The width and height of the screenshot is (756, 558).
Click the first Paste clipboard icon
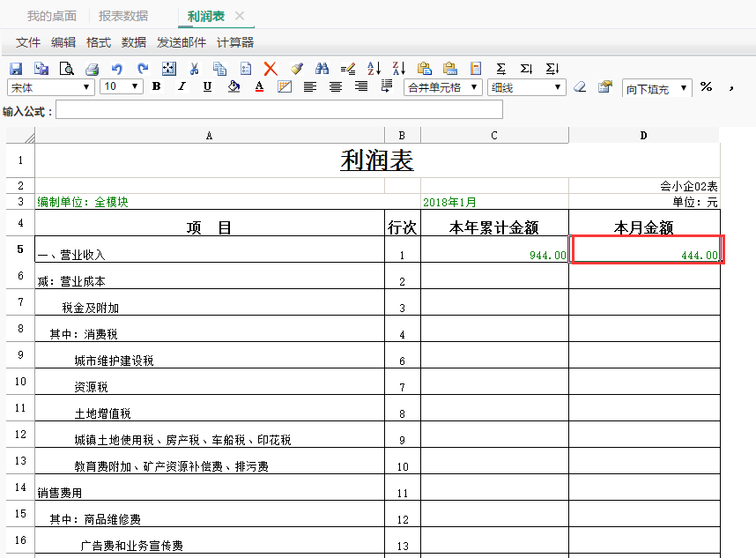425,69
